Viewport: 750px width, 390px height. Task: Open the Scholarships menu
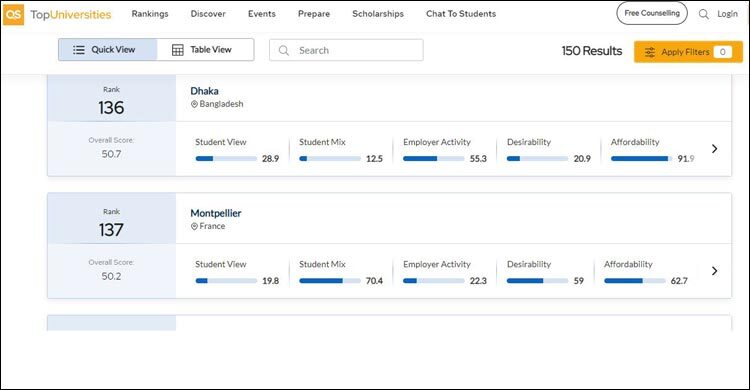[378, 14]
